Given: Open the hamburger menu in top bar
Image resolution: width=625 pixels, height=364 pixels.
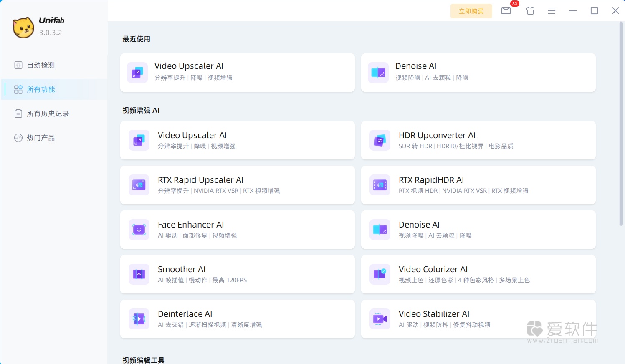Looking at the screenshot, I should point(552,11).
